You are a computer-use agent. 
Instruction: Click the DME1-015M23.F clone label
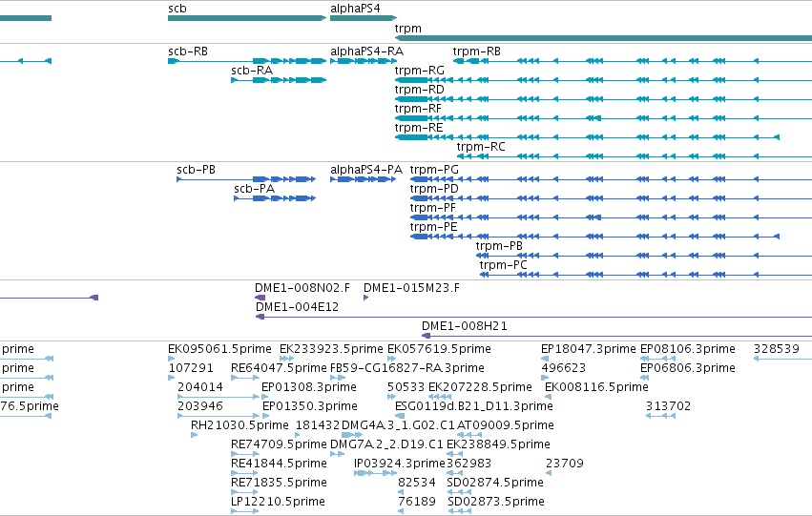(411, 288)
